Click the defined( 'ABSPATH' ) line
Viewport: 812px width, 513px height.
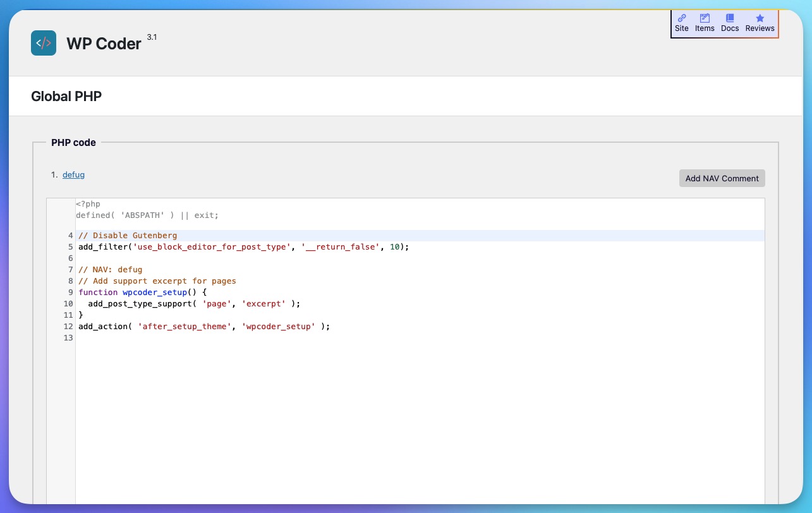[x=147, y=215]
